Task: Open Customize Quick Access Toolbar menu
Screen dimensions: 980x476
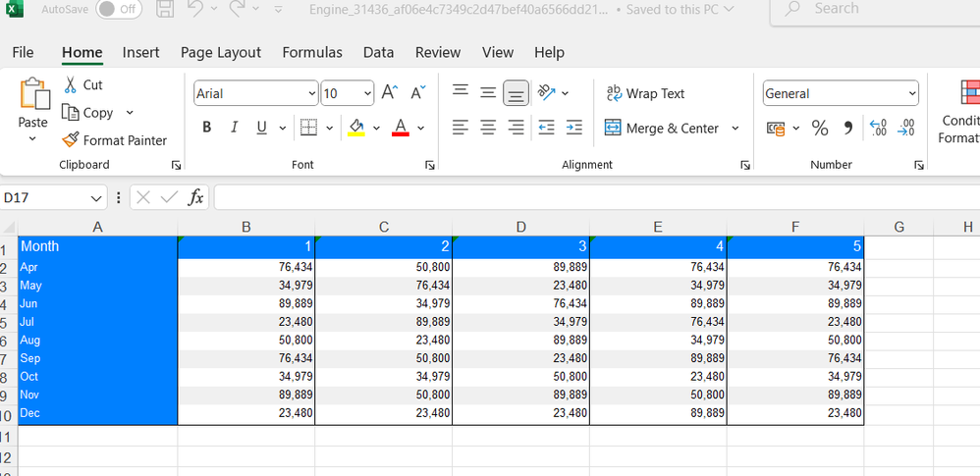Action: coord(278,10)
